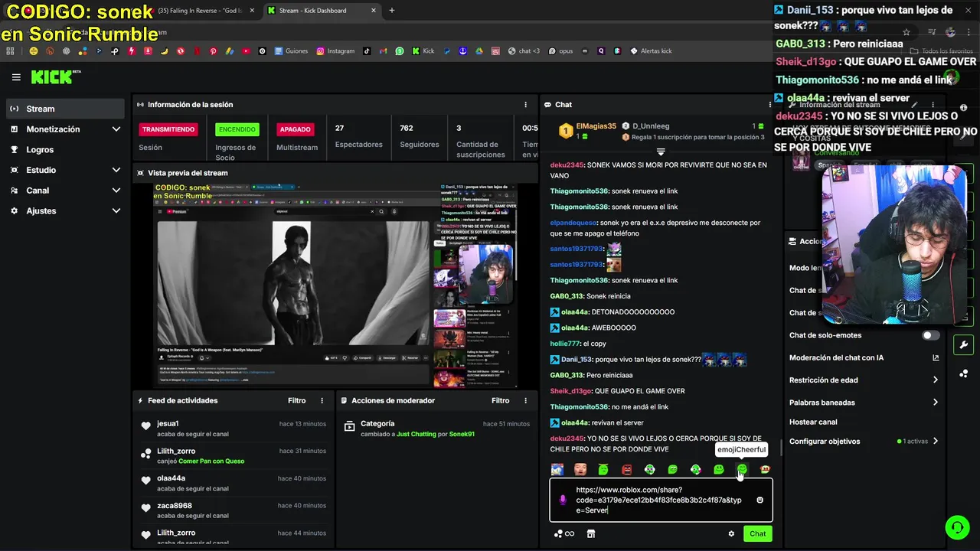980x551 pixels.
Task: Open chat settings gear icon
Action: click(731, 534)
